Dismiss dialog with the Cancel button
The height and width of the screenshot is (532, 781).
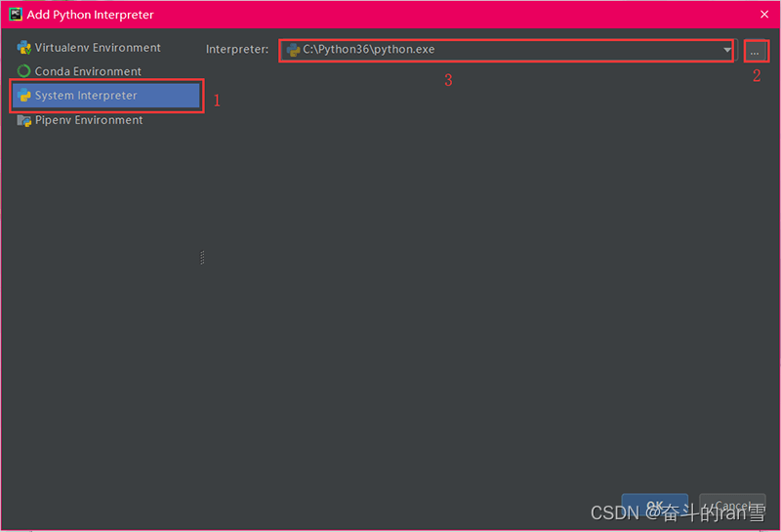(732, 505)
